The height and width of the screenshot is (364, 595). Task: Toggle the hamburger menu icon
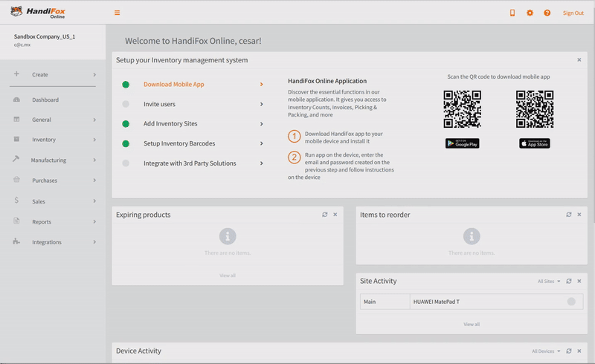click(x=118, y=13)
